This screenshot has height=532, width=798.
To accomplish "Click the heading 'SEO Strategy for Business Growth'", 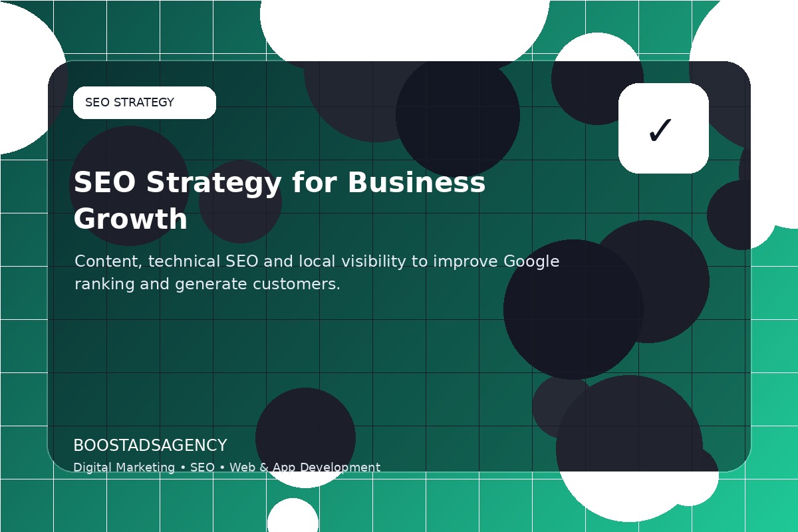I will tap(279, 201).
